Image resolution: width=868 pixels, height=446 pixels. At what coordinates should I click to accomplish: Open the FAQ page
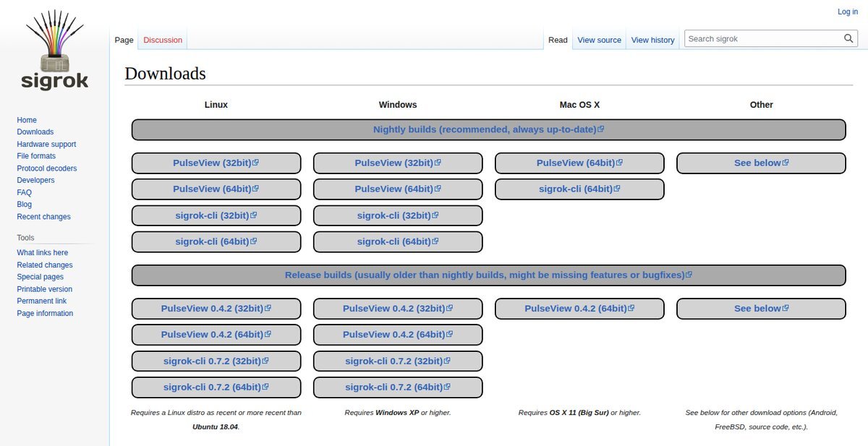coord(25,193)
